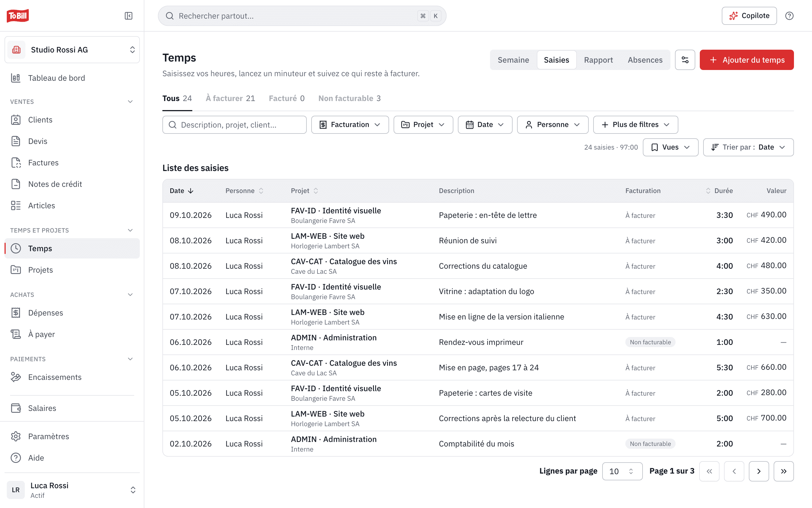Screen dimensions: 812x508
Task: Open Factures in sidebar
Action: point(72,163)
